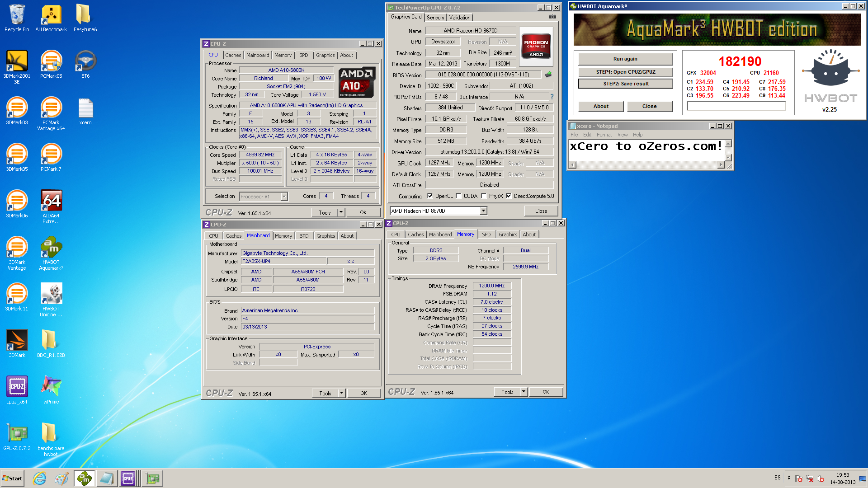
Task: Switch to Sensors tab in GPU-Z
Action: pos(435,18)
